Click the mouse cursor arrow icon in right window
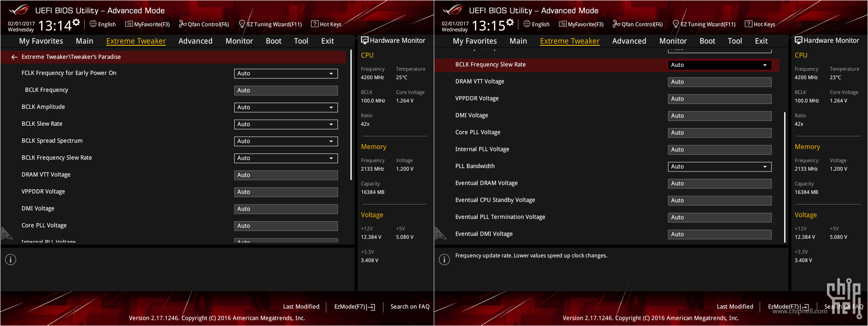This screenshot has width=868, height=326. click(440, 233)
